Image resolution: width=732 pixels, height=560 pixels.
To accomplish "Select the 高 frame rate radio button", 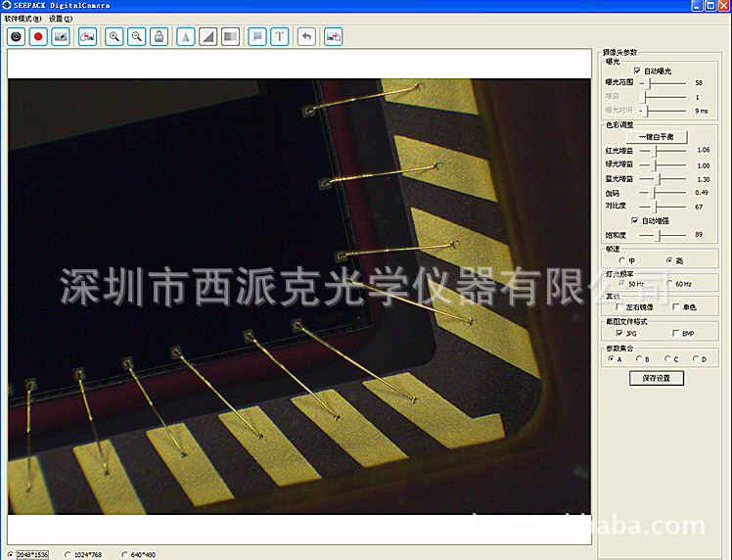I will [669, 260].
